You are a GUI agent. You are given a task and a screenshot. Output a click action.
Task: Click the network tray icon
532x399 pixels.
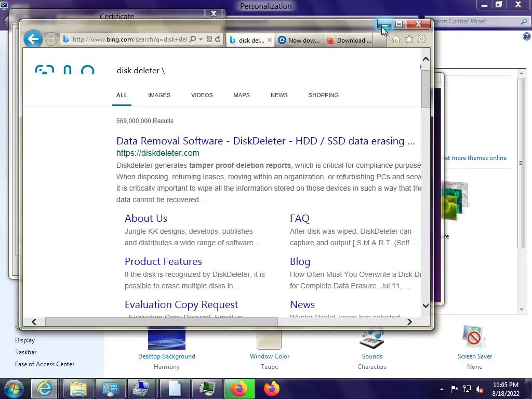(x=467, y=389)
